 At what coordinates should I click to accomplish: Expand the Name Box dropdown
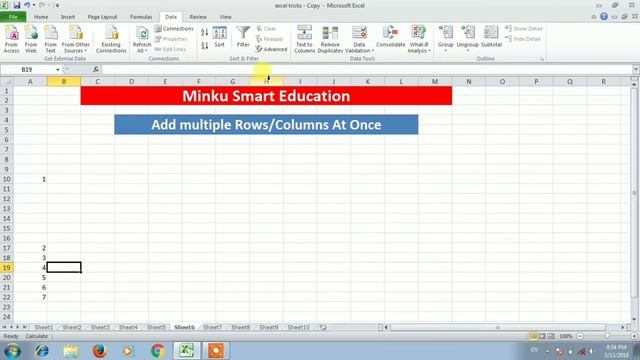pyautogui.click(x=58, y=70)
